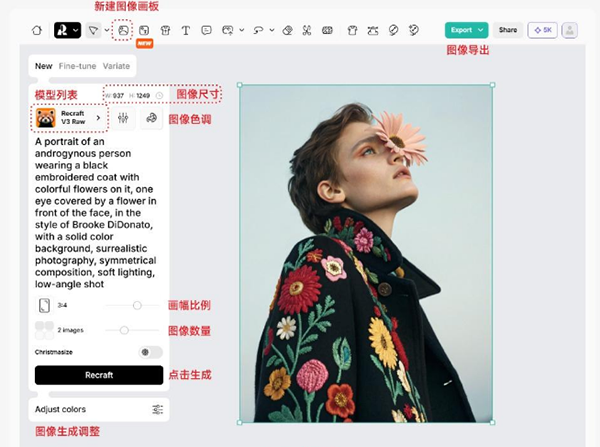Switch to the Fine-tune tab
600x447 pixels.
(77, 66)
